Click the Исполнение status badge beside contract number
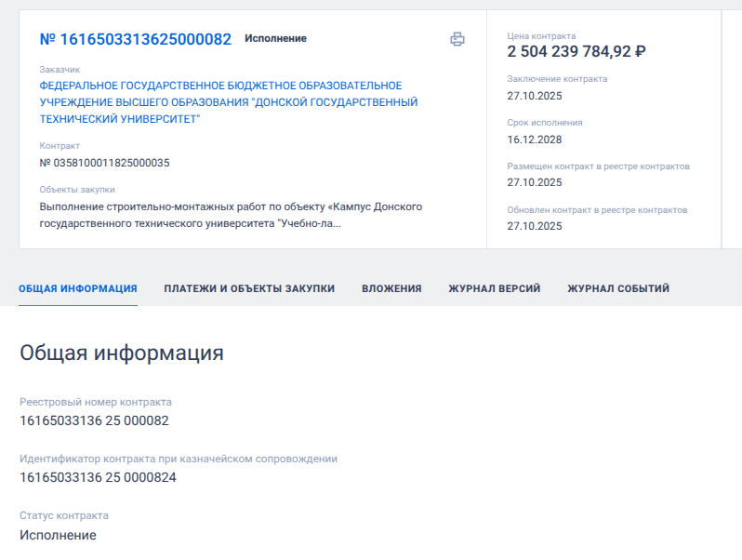 pos(275,39)
